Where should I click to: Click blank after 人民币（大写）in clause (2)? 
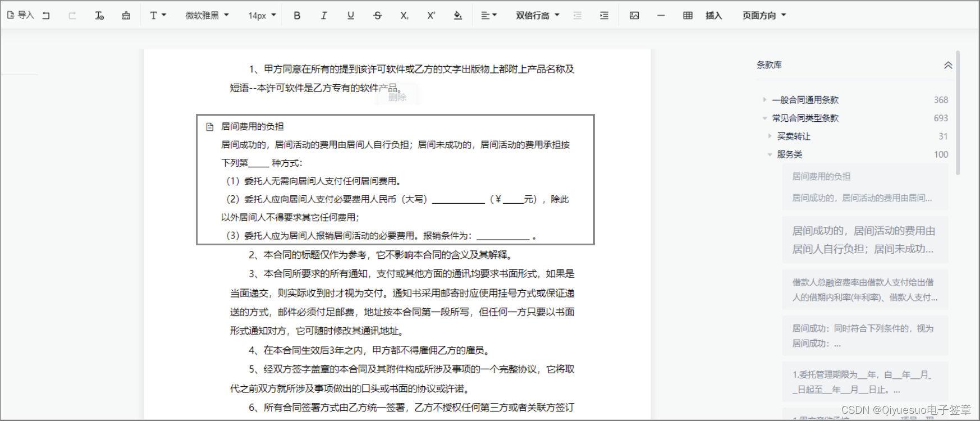(x=459, y=200)
